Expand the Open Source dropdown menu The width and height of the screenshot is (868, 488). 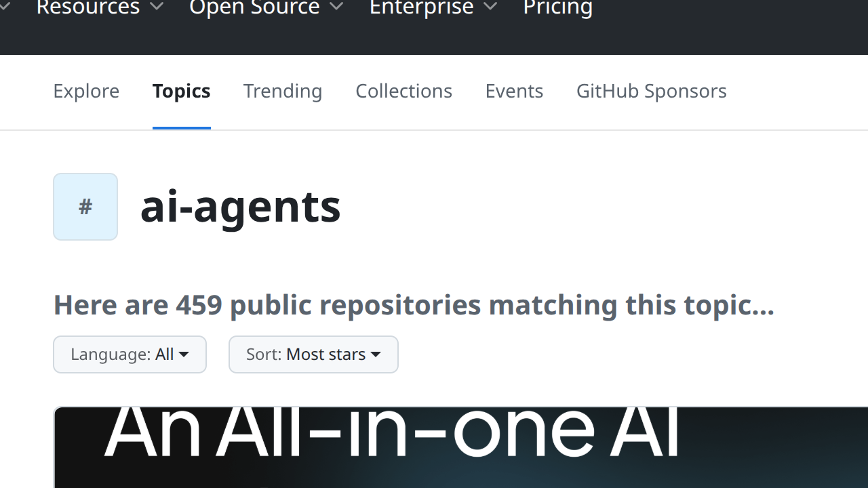pyautogui.click(x=267, y=8)
